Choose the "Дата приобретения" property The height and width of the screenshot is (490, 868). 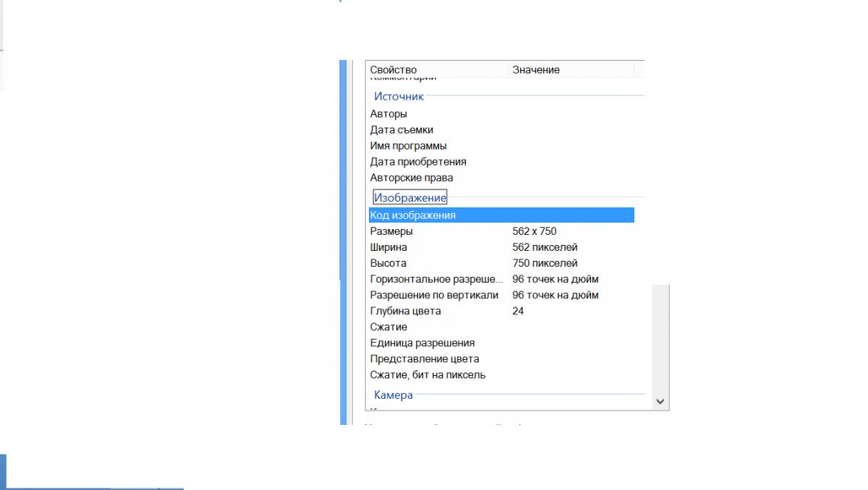tap(418, 162)
